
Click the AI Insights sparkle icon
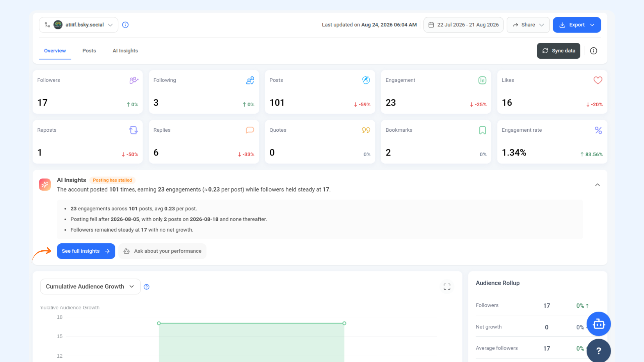(x=45, y=184)
